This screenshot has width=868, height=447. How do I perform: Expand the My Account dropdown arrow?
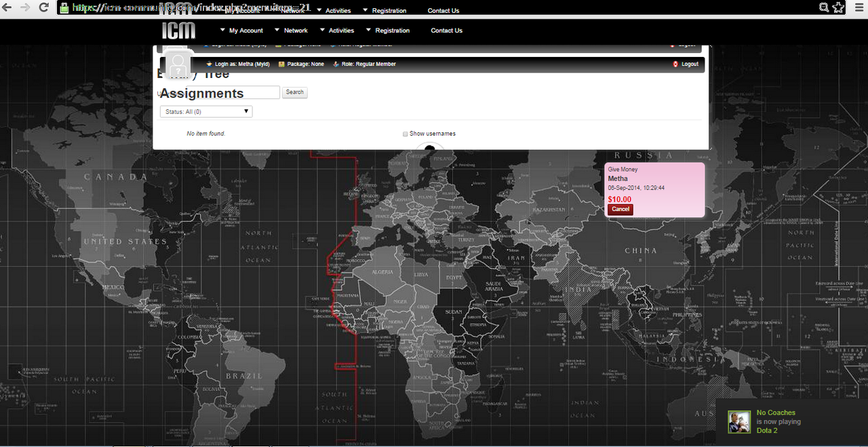pos(222,30)
